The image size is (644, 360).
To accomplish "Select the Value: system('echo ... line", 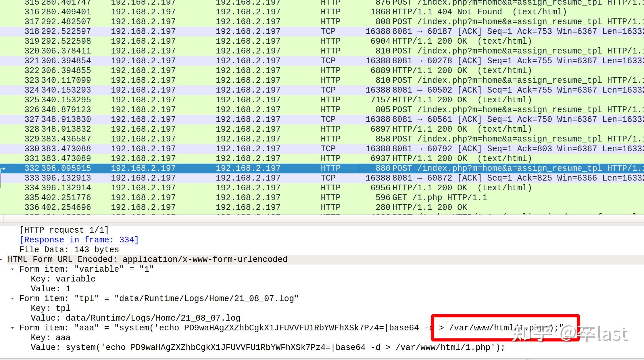I will click(x=268, y=347).
